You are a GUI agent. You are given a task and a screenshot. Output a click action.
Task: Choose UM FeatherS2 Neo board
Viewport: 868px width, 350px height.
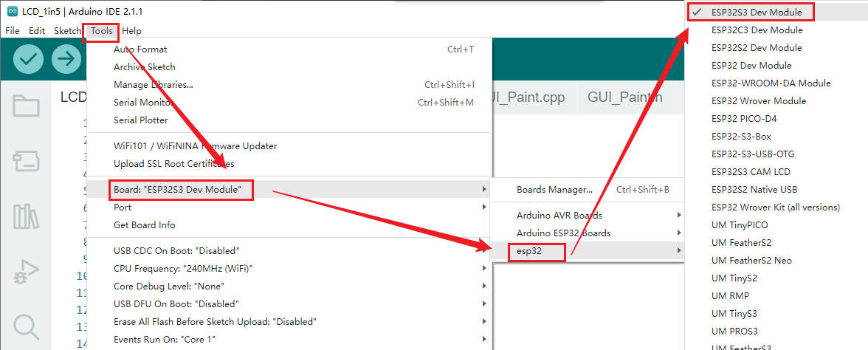(x=776, y=260)
